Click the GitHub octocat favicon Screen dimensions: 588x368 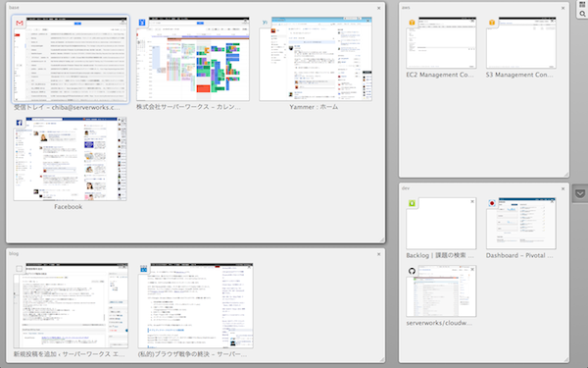pos(412,271)
